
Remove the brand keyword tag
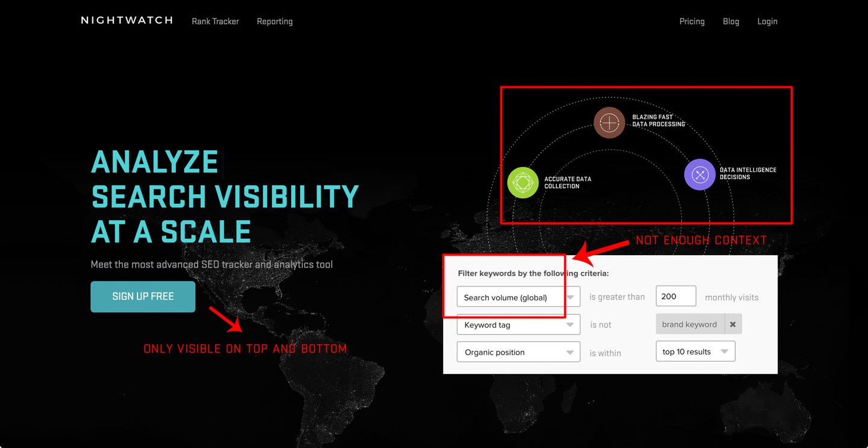tap(733, 324)
